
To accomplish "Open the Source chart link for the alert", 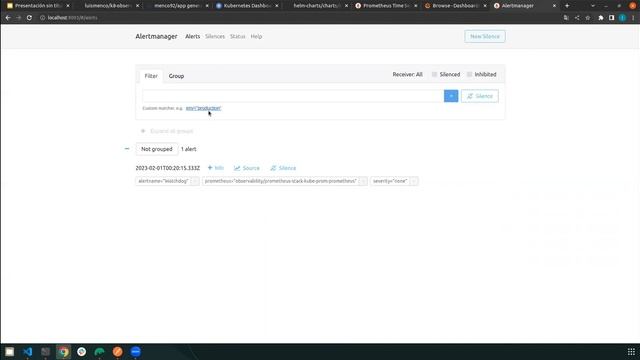I will (247, 168).
